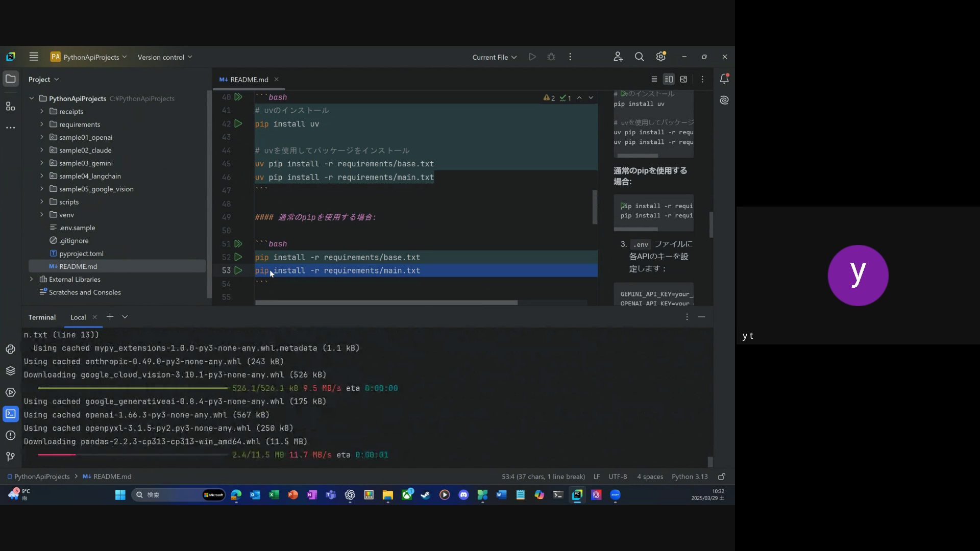Screen dimensions: 980x551
Task: Open the main hamburger menu
Action: [34, 57]
